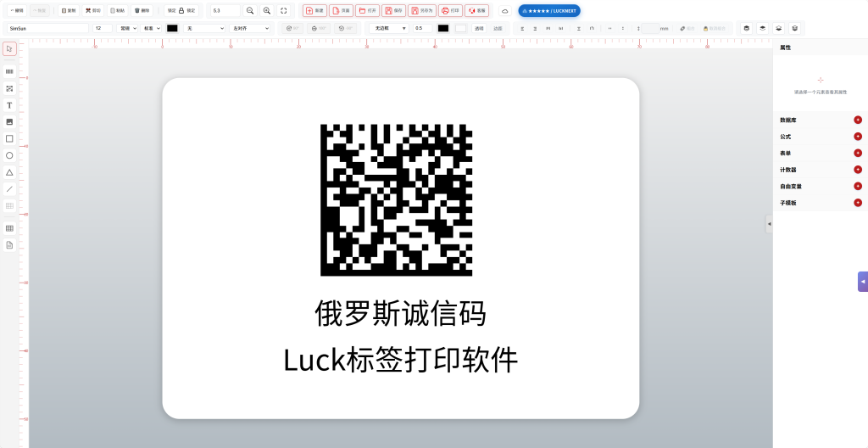This screenshot has width=868, height=448.
Task: Select the dark grid table tool
Action: click(9, 228)
